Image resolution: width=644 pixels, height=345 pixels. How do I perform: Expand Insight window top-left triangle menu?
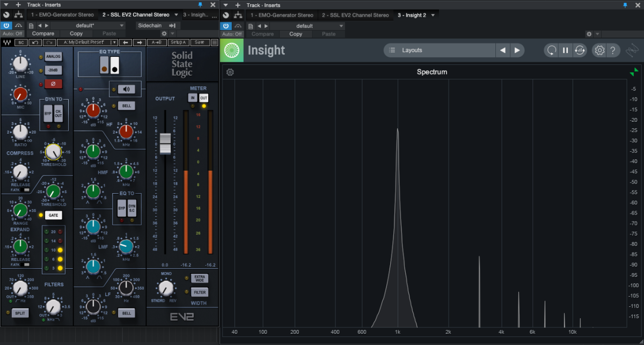(226, 5)
